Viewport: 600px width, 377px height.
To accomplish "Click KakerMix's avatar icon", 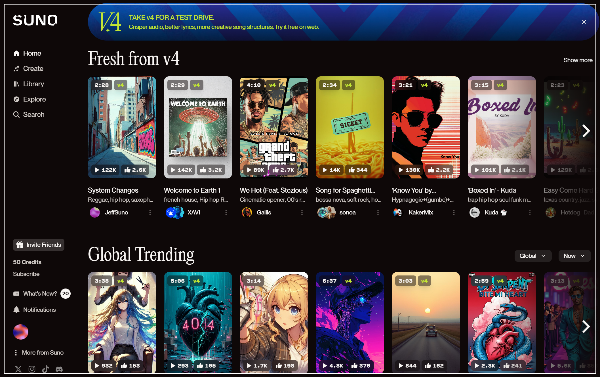I will pyautogui.click(x=398, y=212).
